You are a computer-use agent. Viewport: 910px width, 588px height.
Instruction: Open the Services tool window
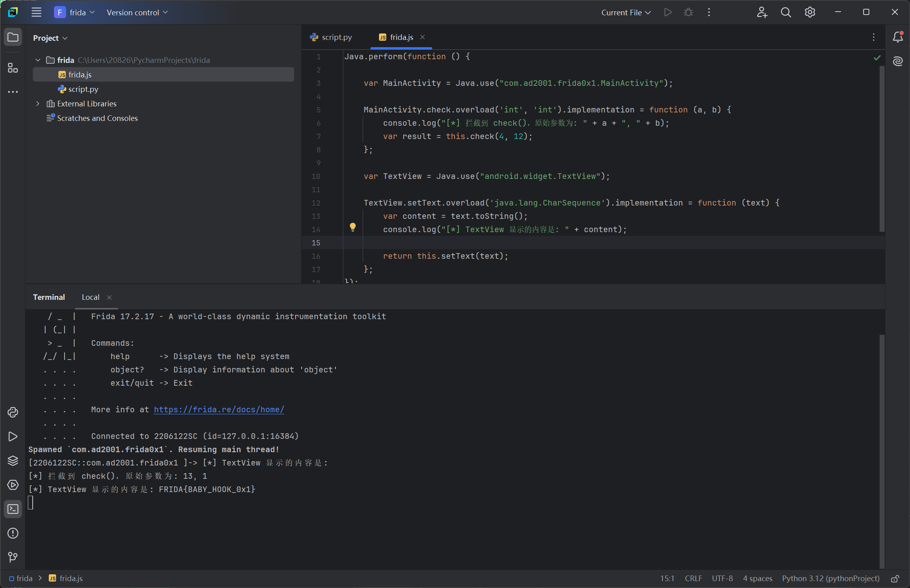coord(13,485)
